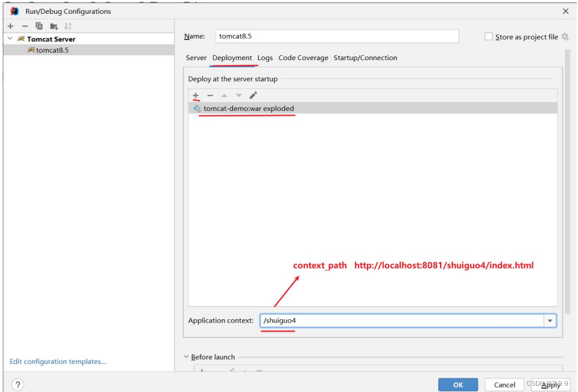This screenshot has height=392, width=578.
Task: Close the Run/Debug Configurations dialog
Action: coord(566,11)
